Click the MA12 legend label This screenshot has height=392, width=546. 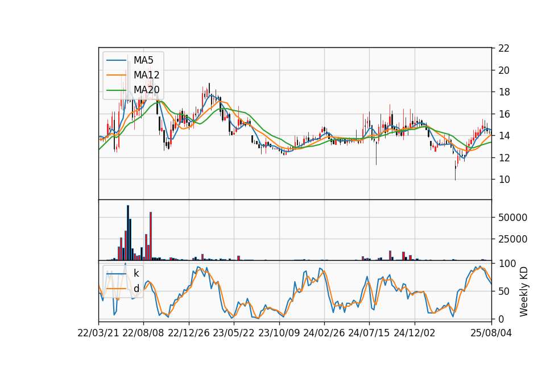point(146,75)
